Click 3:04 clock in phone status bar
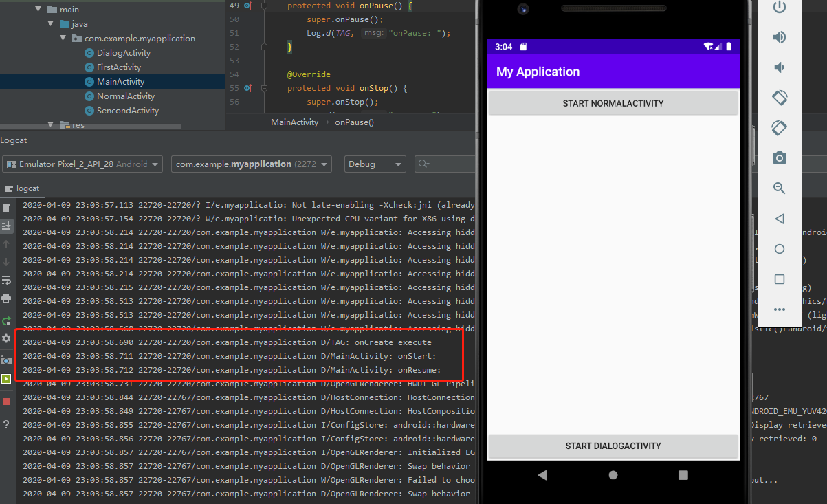The width and height of the screenshot is (827, 504). [x=504, y=47]
